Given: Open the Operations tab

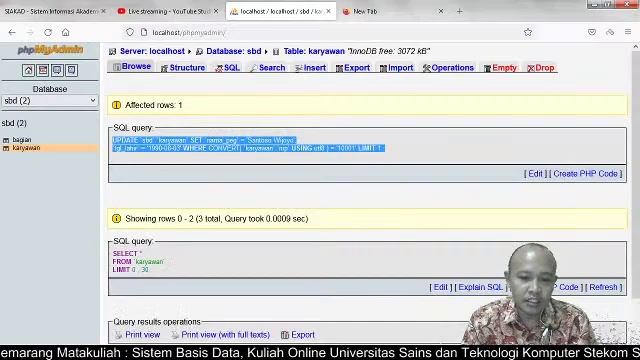Looking at the screenshot, I should [x=448, y=68].
